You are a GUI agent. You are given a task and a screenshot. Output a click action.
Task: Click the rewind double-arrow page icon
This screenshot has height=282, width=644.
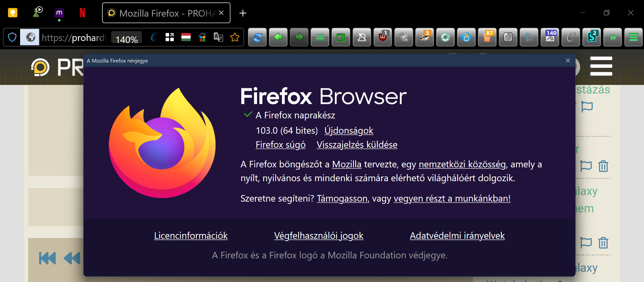(72, 258)
